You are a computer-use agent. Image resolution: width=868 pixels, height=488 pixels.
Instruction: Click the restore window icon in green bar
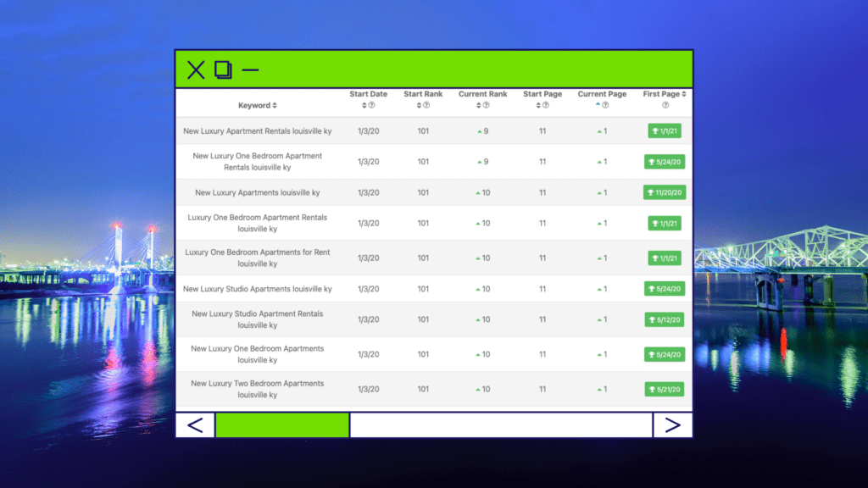(223, 69)
